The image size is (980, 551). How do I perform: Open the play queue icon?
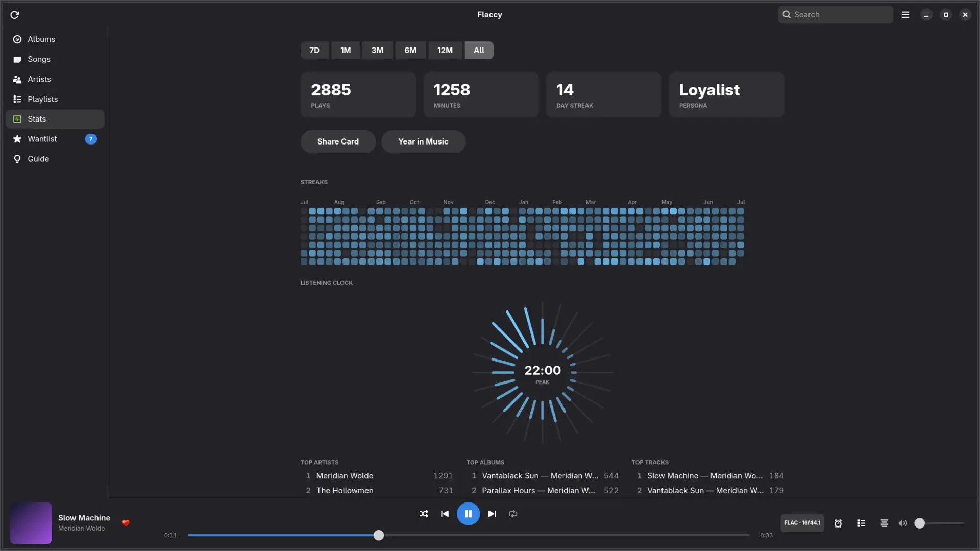862,523
